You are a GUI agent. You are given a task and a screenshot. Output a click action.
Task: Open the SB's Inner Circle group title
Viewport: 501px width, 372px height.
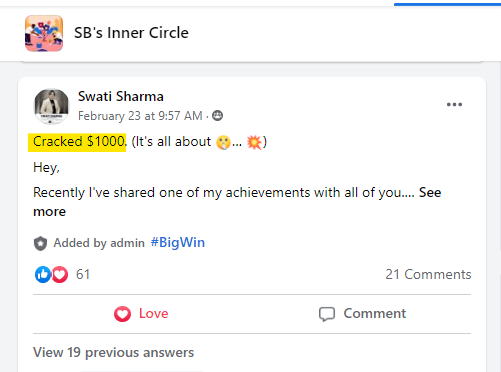[131, 33]
